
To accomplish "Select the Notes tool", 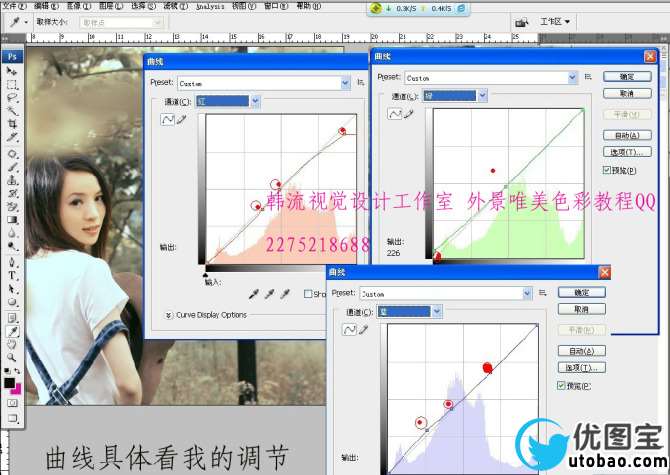I will click(12, 318).
